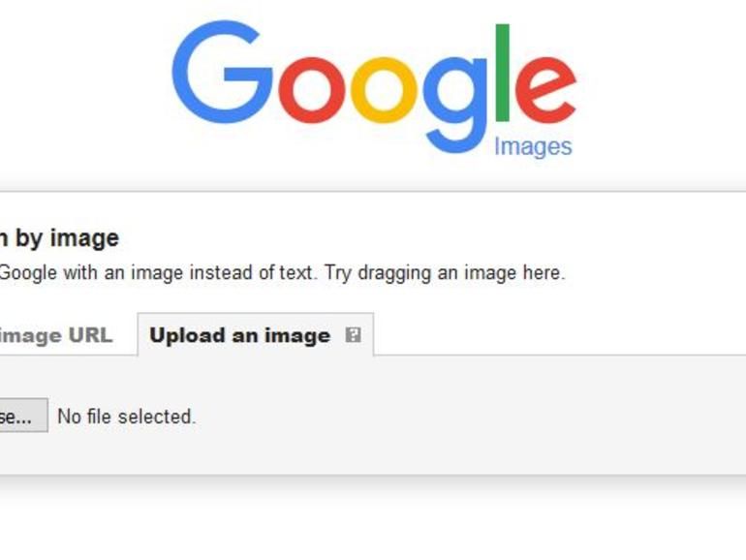Click the empty dialog header right of the heading

coord(436,237)
